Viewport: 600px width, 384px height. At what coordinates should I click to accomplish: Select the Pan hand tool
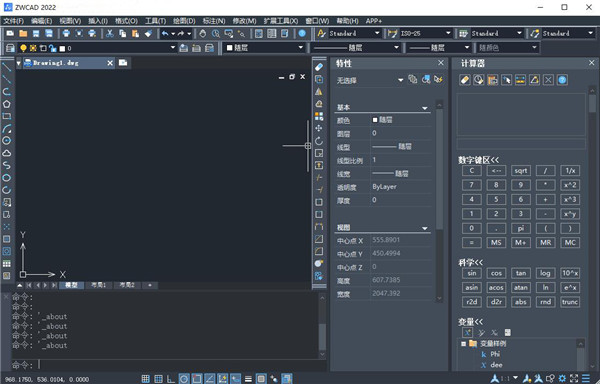tap(203, 34)
